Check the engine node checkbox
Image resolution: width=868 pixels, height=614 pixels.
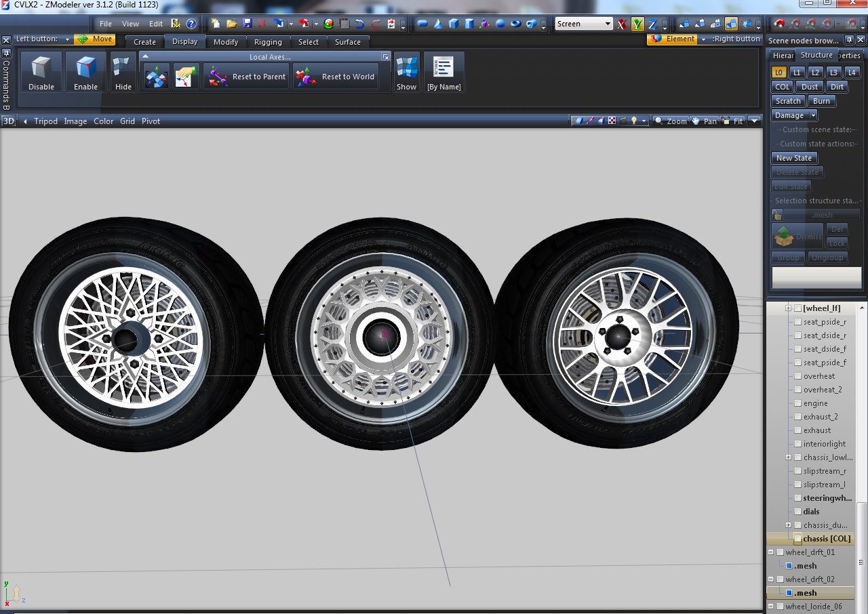(797, 403)
